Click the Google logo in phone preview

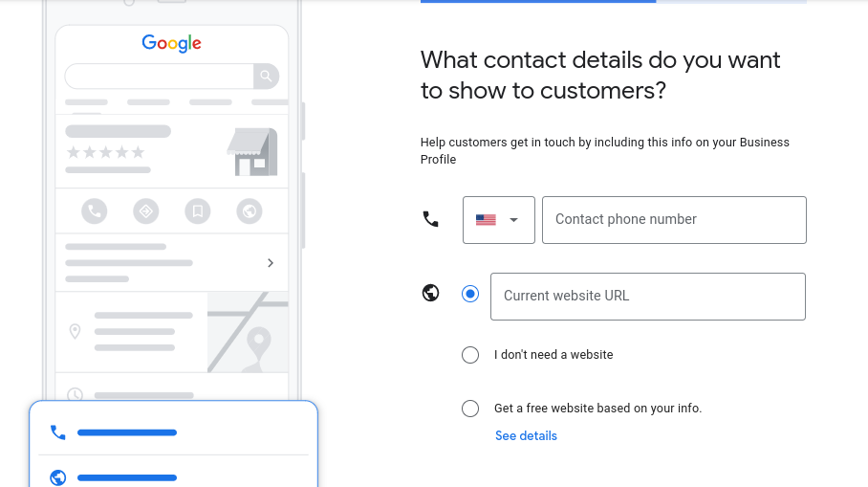pyautogui.click(x=172, y=43)
